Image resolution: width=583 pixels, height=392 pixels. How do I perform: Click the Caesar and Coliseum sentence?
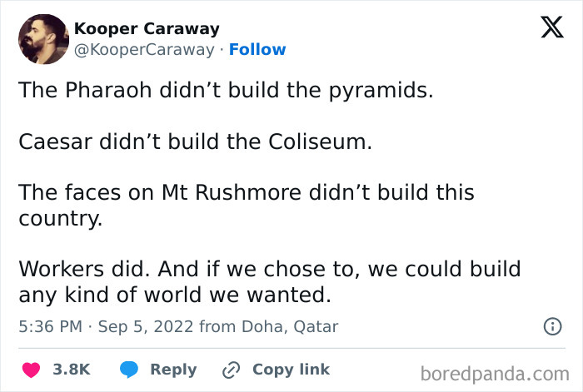coord(195,141)
